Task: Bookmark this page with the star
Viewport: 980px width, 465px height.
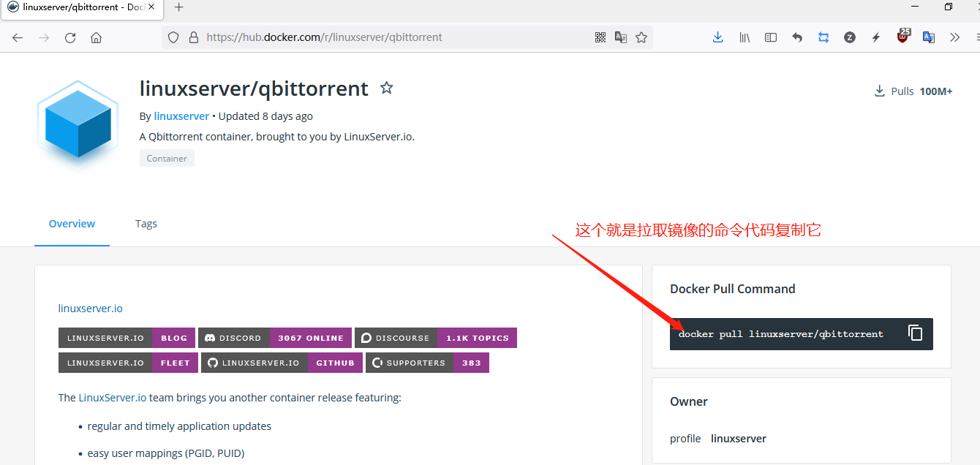Action: [x=641, y=37]
